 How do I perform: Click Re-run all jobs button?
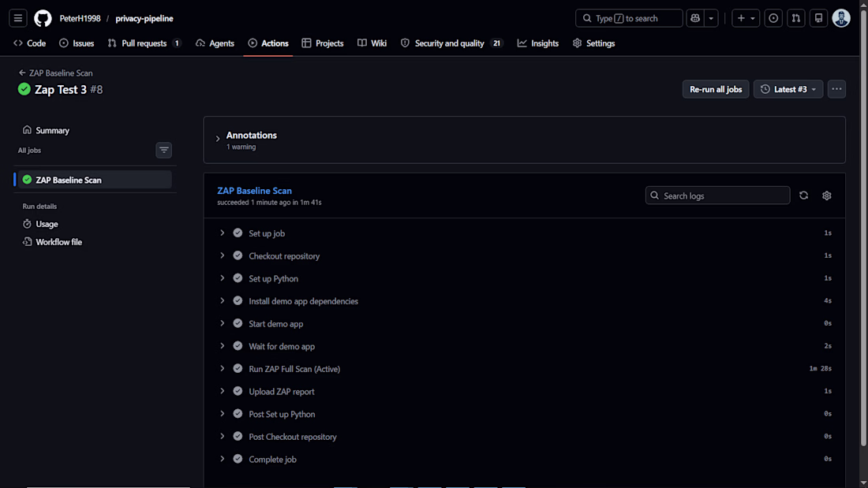click(x=715, y=89)
